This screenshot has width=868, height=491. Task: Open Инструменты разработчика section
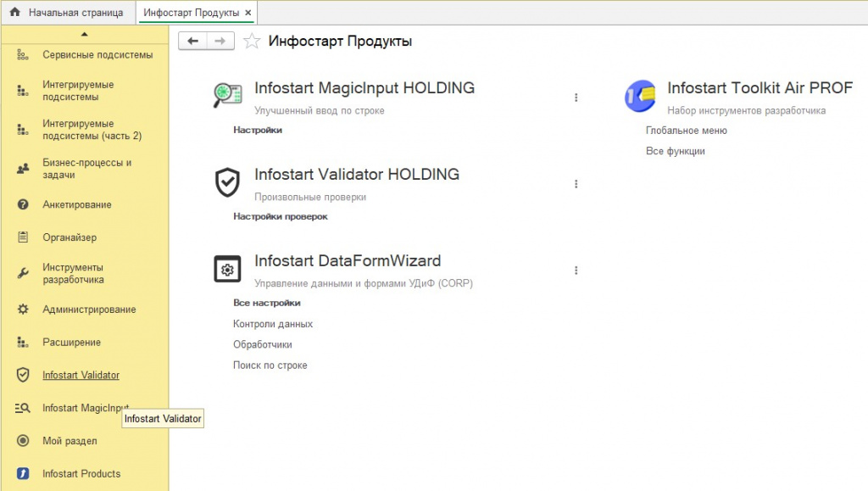pos(73,273)
